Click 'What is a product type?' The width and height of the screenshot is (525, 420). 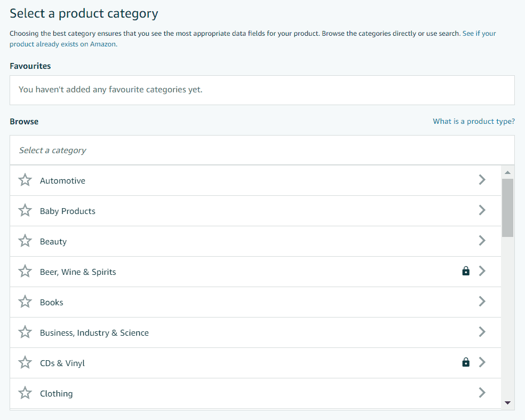click(x=473, y=121)
